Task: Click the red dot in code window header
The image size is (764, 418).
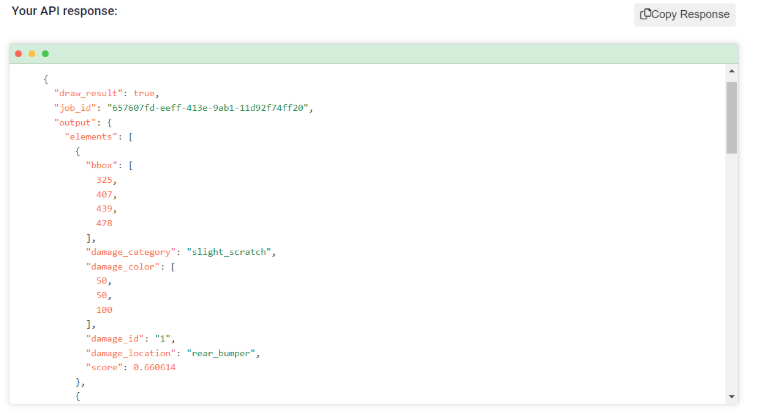Action: 19,54
